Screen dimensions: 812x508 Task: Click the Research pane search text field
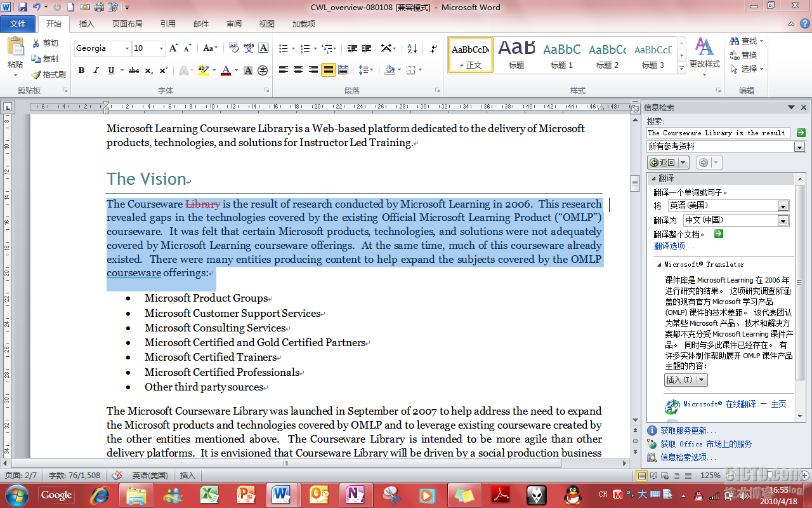click(718, 133)
